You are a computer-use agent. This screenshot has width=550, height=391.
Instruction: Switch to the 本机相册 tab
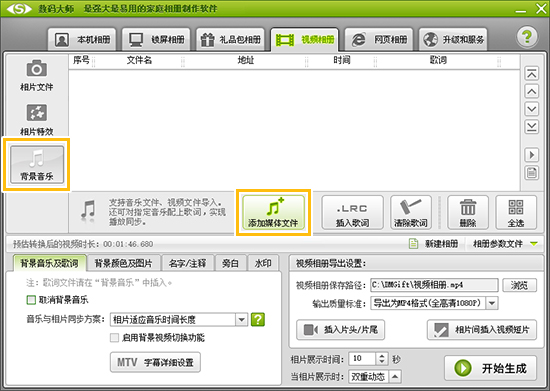click(x=82, y=39)
